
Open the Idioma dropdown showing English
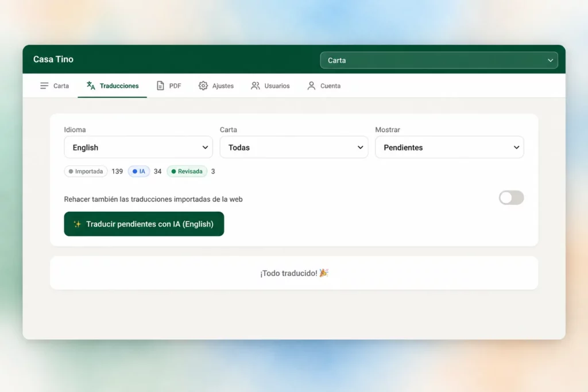click(x=138, y=148)
